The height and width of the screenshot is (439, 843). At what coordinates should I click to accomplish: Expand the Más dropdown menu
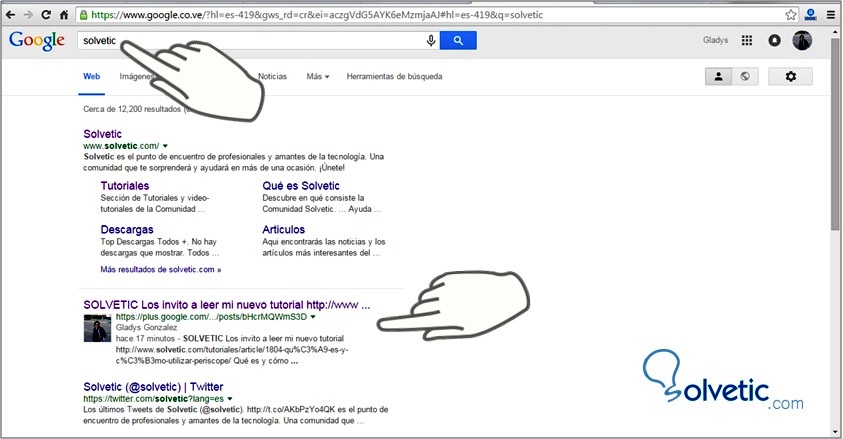tap(318, 76)
